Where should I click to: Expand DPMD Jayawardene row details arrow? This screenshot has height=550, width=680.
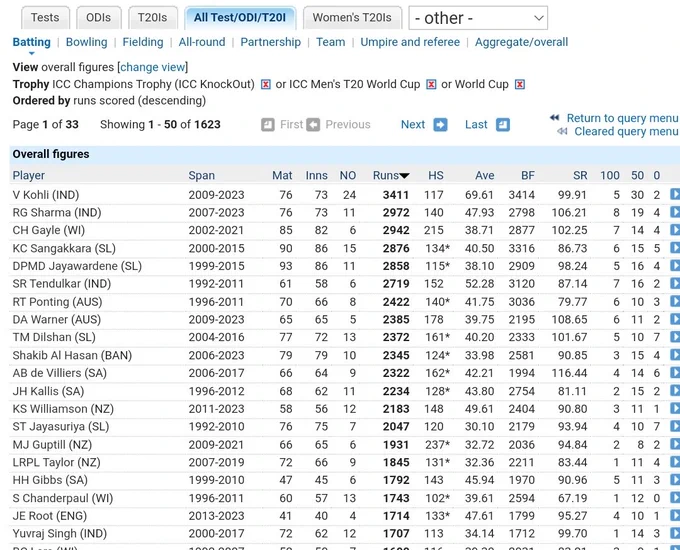(675, 265)
